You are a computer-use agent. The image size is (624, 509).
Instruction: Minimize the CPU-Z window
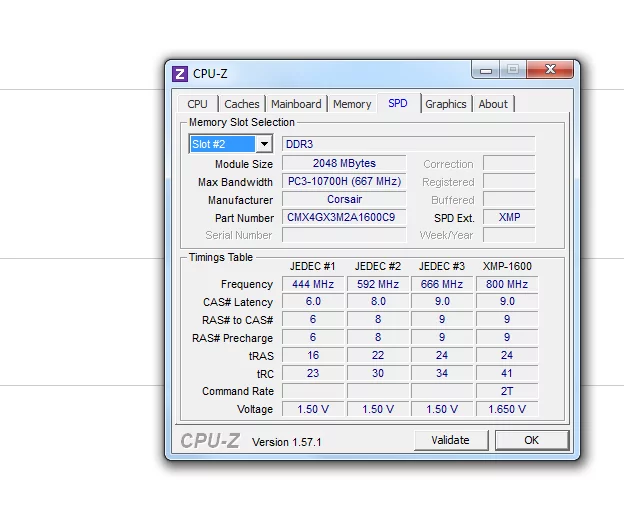click(485, 70)
